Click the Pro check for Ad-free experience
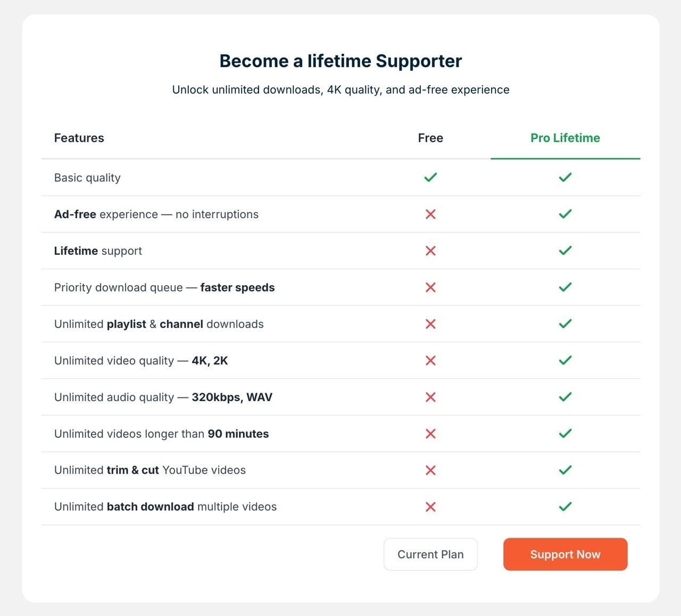 coord(565,214)
